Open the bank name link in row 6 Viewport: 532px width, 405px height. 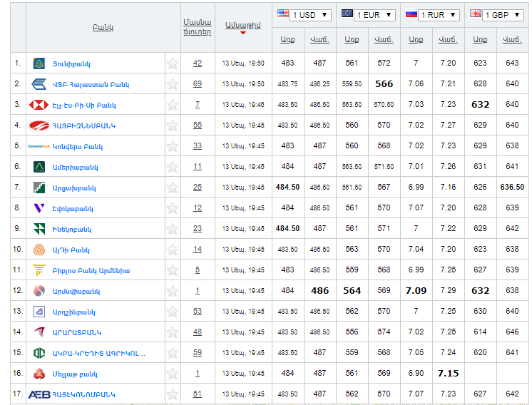tap(76, 168)
